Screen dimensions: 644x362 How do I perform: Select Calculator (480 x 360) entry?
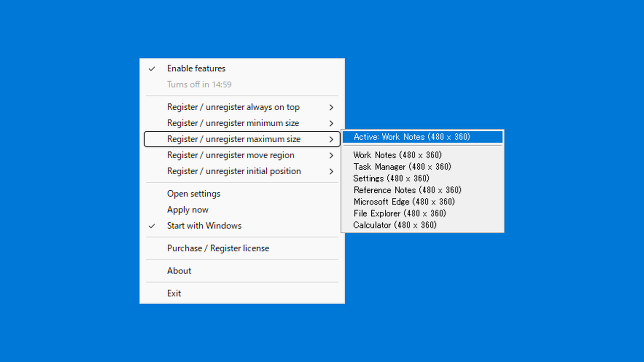point(423,225)
